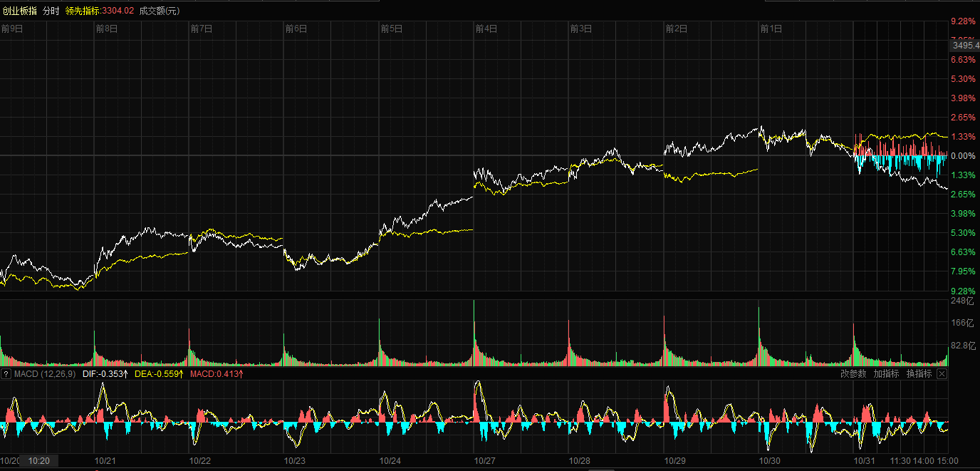Viewport: 980px width, 471px height.
Task: Click the 10/31 date on time axis
Action: (865, 461)
